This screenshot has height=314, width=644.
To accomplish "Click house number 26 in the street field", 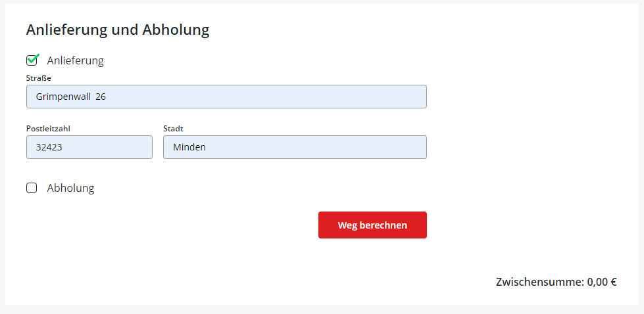I will 101,97.
